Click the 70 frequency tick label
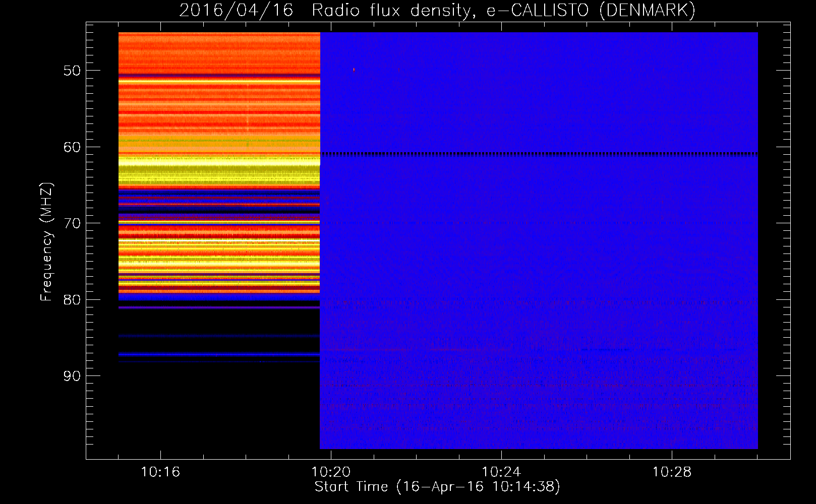The width and height of the screenshot is (816, 504). click(x=72, y=223)
